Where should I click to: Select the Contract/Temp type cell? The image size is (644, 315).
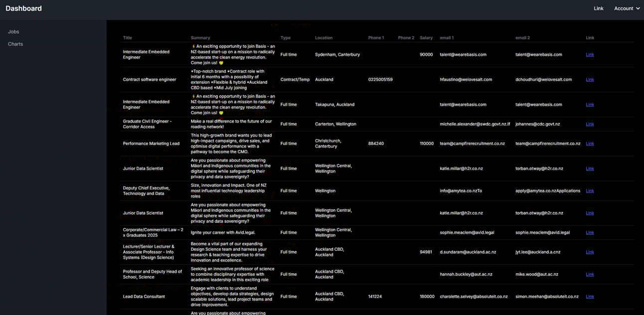(x=295, y=80)
